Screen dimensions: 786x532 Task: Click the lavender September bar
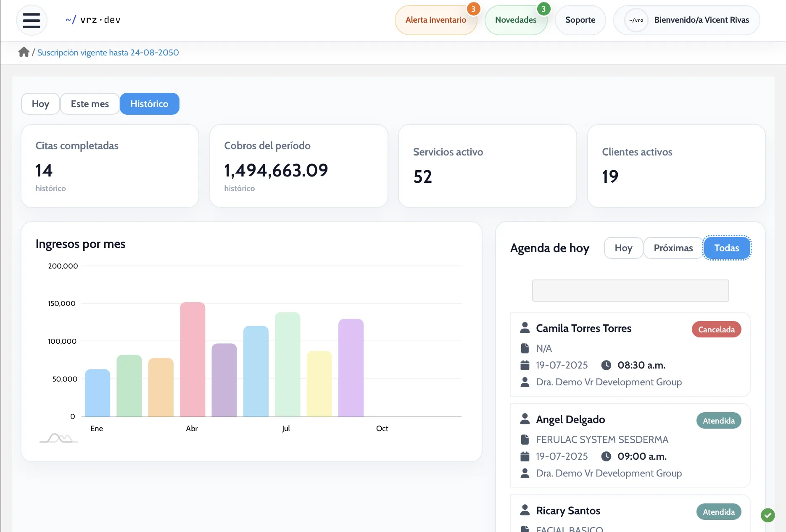click(x=351, y=368)
